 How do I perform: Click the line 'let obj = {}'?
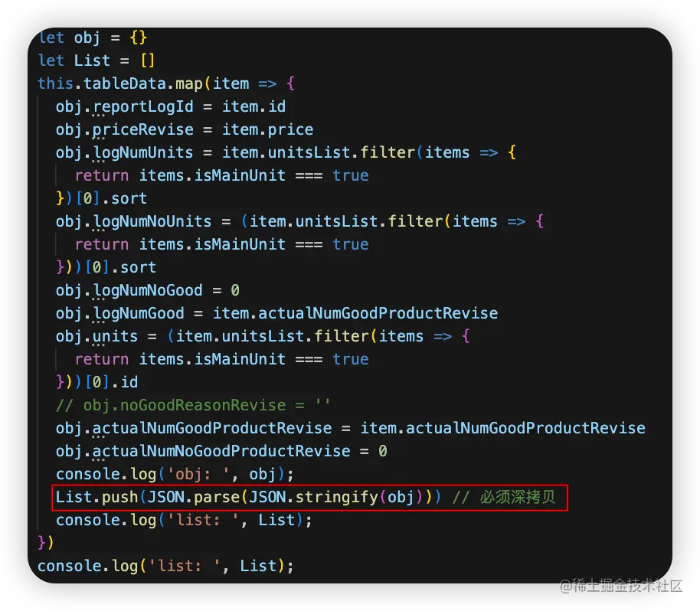coord(93,38)
